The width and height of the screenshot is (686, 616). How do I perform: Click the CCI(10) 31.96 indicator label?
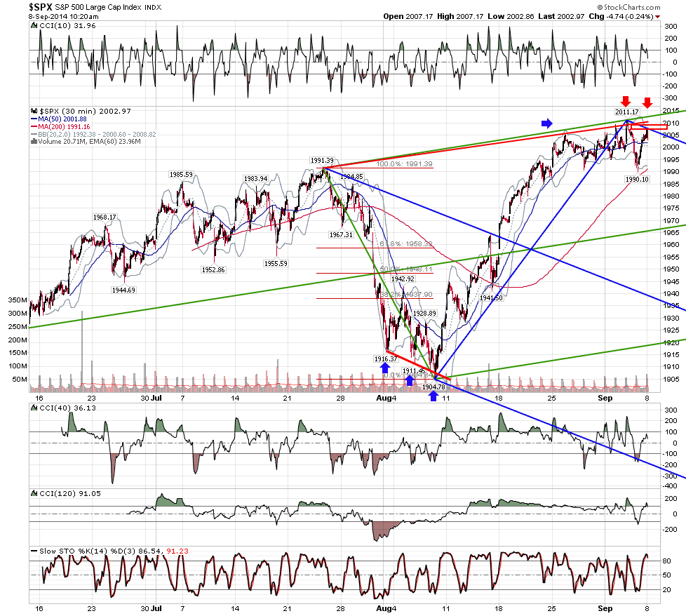tap(67, 26)
